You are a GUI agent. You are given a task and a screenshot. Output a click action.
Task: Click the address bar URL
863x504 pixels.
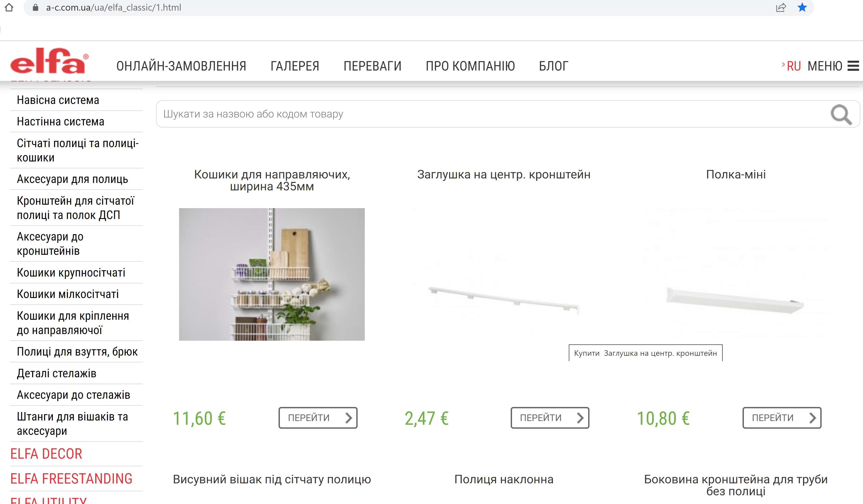pyautogui.click(x=113, y=7)
